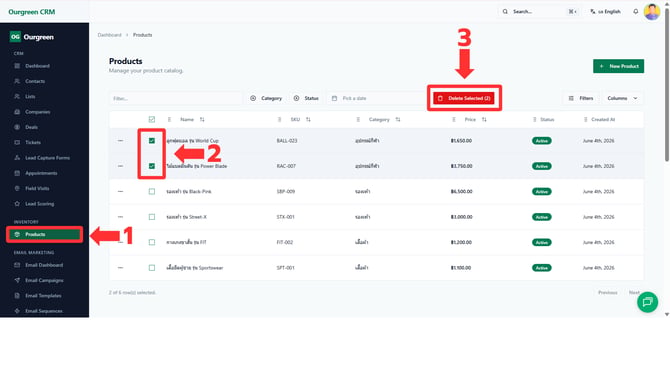
Task: Click the Email Dashboard icon
Action: point(17,265)
